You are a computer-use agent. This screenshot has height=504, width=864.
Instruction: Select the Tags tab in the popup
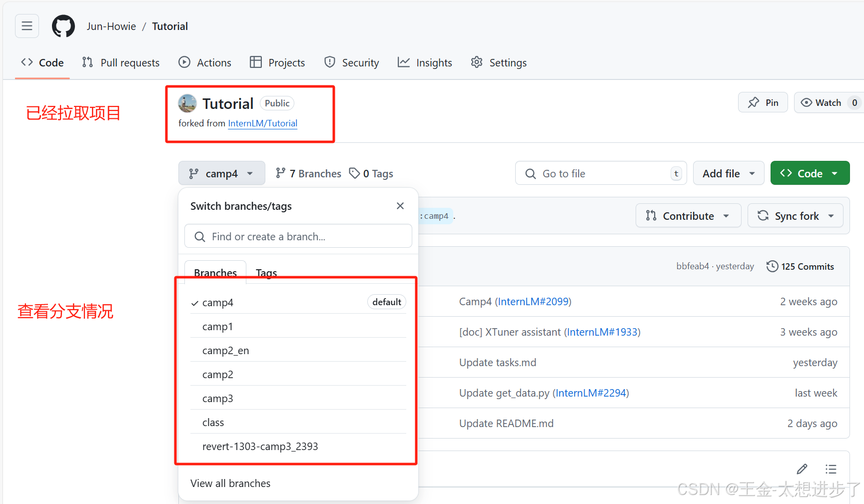[x=266, y=273]
